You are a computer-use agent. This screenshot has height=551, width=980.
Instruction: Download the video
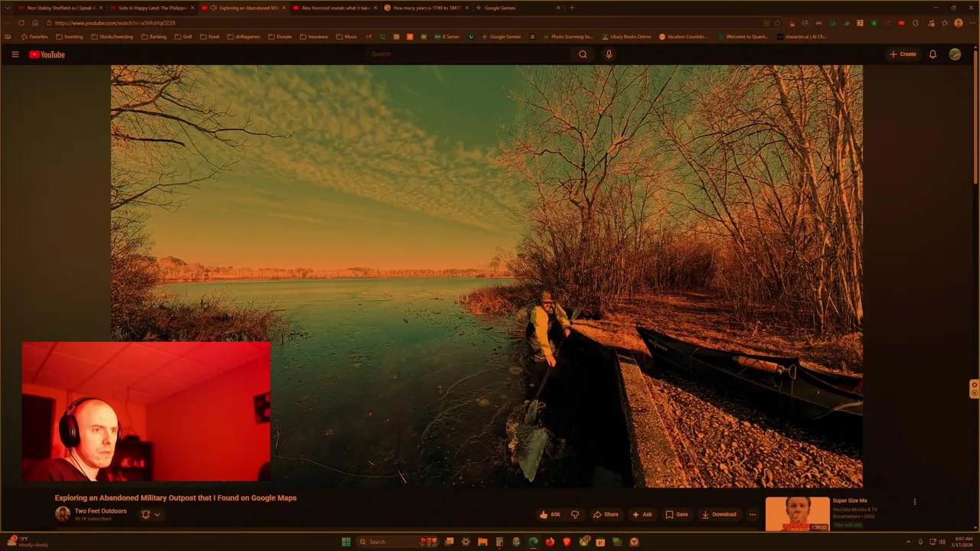click(719, 514)
